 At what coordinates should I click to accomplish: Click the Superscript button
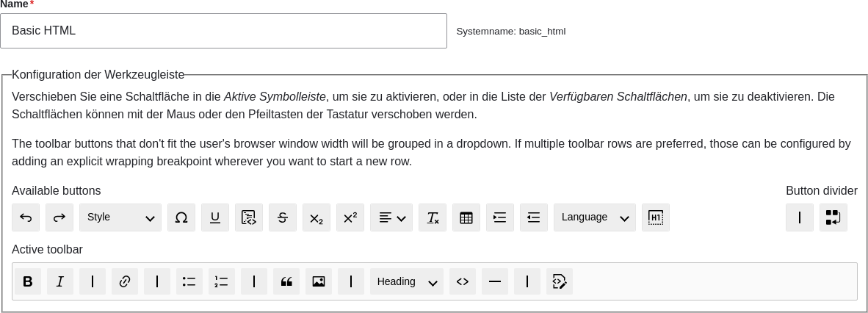(350, 217)
